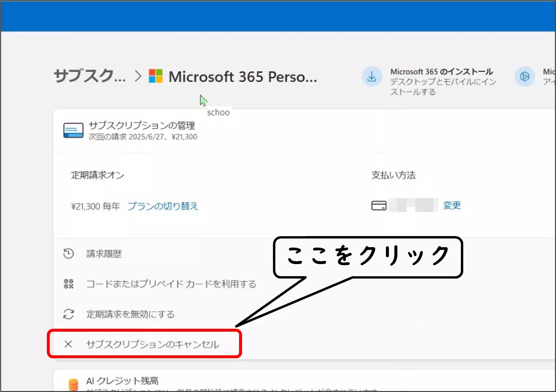
Task: Choose サブスクリプションのキャンセル
Action: coord(152,344)
